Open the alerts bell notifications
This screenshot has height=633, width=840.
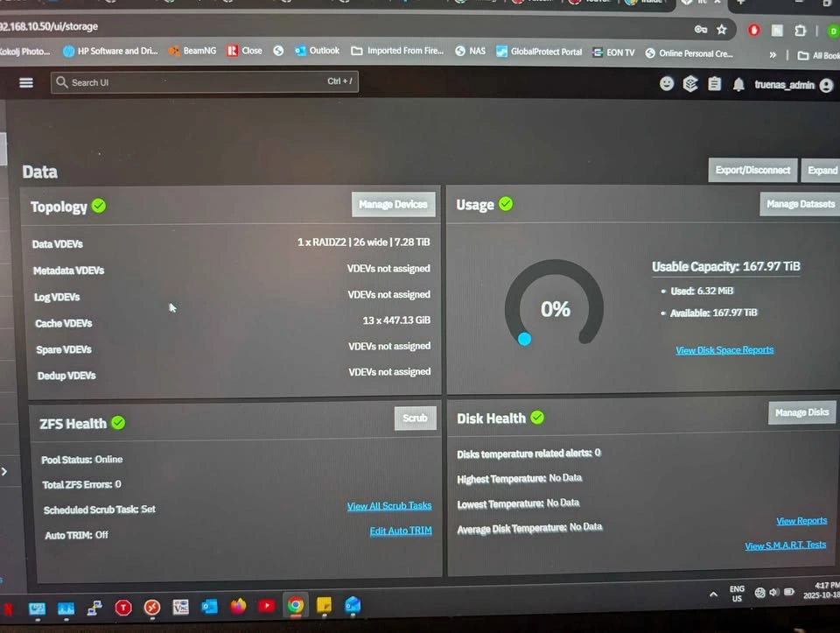point(738,85)
